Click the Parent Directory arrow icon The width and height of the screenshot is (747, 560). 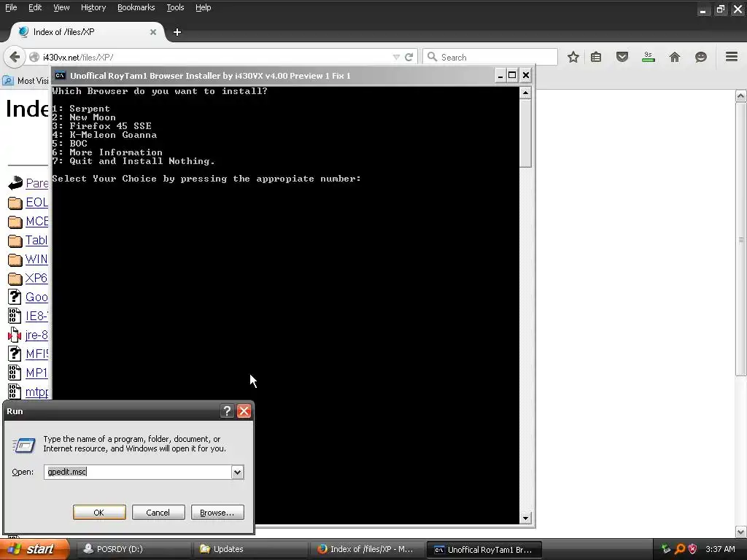tap(15, 183)
